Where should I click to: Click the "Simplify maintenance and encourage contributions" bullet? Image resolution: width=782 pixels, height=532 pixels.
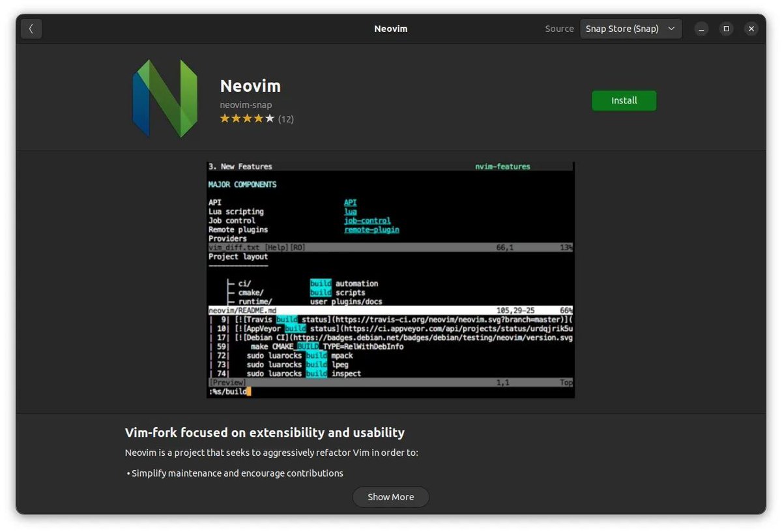click(235, 473)
